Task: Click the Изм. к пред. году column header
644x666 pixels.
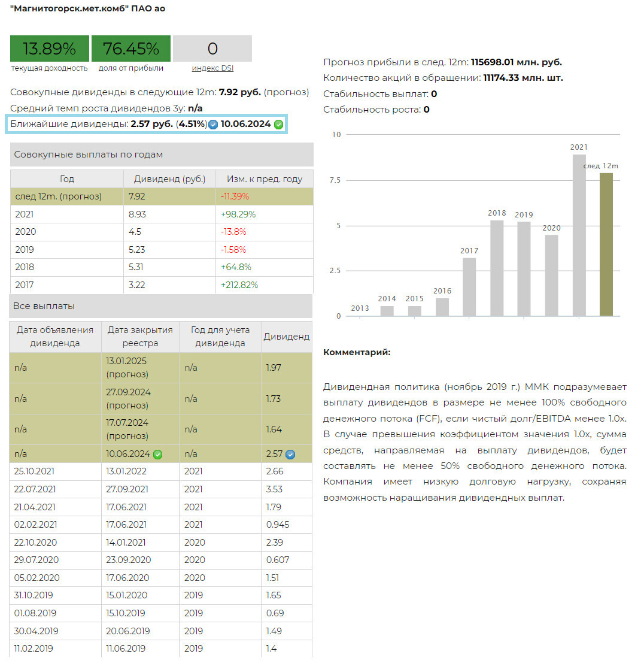Action: click(x=264, y=179)
